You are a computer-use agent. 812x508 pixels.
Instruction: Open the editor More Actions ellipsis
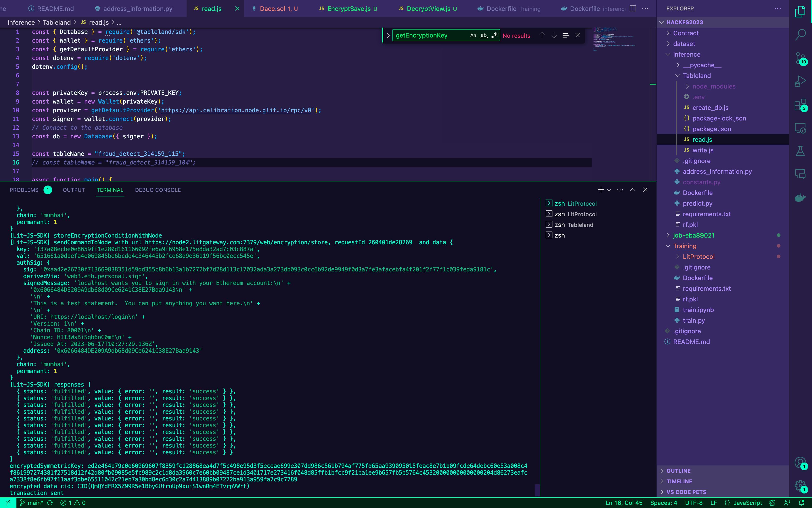coord(645,8)
